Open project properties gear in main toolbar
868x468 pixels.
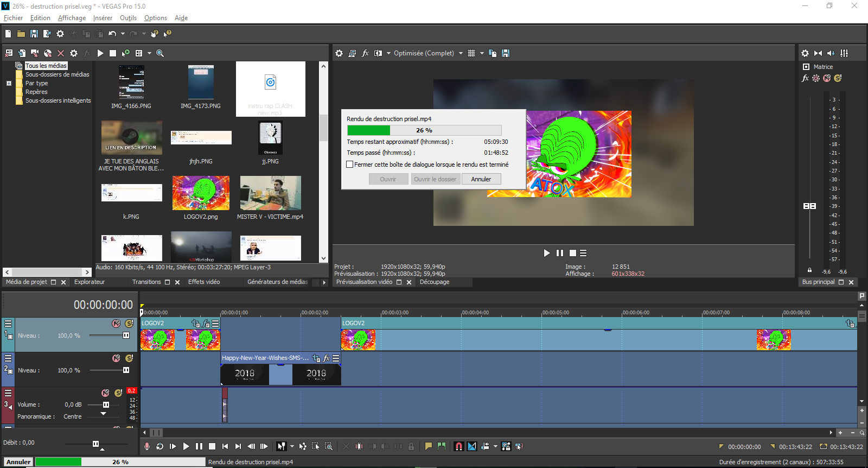coord(60,34)
